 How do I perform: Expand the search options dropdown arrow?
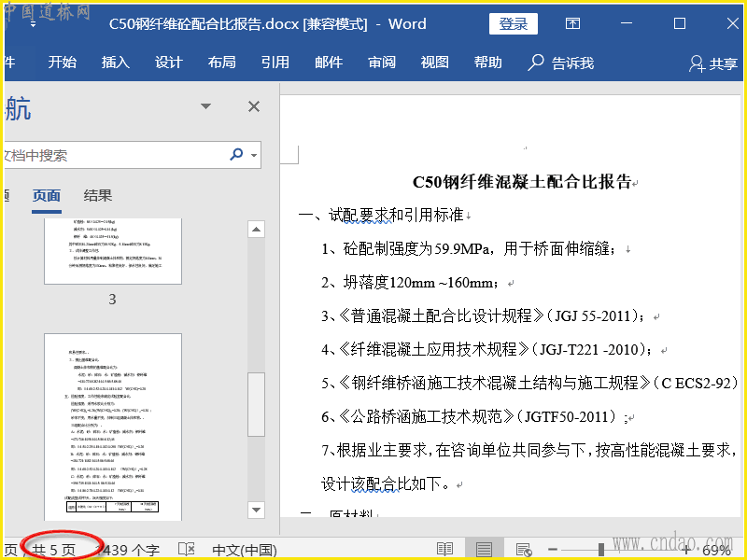point(254,155)
